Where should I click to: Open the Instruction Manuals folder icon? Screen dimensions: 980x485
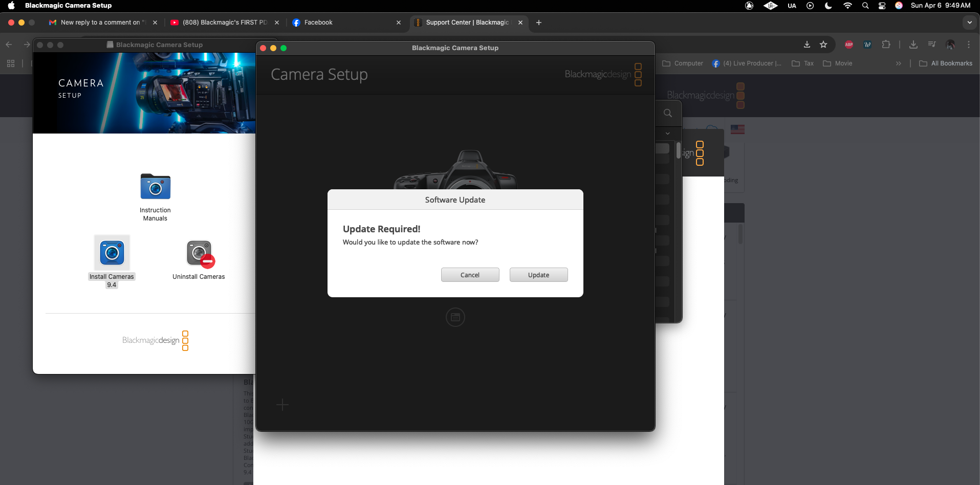point(155,187)
